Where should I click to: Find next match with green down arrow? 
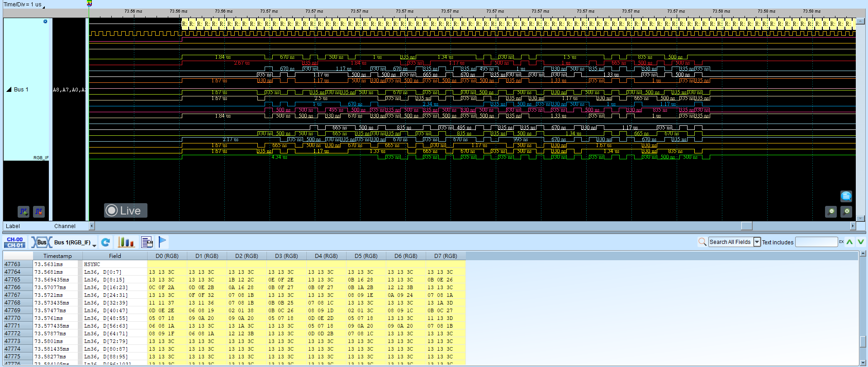pos(860,242)
